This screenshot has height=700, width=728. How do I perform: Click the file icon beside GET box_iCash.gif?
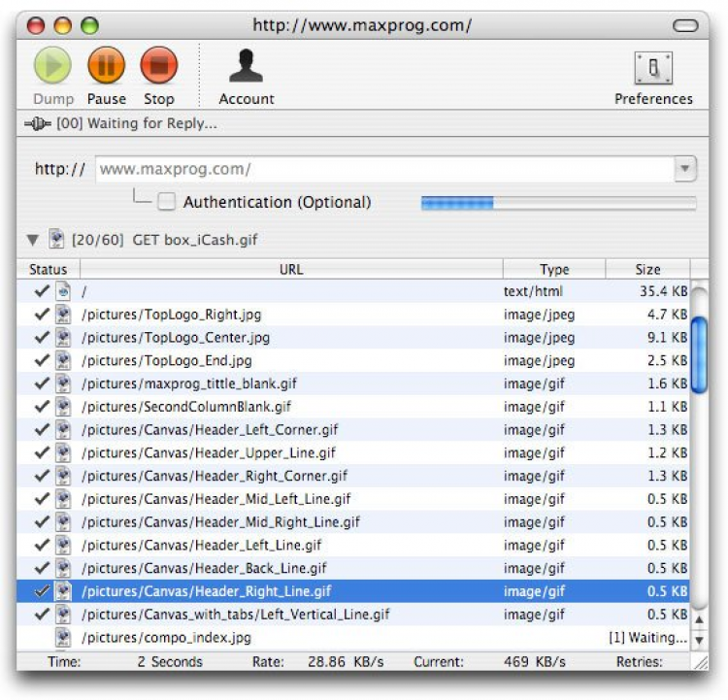point(56,239)
